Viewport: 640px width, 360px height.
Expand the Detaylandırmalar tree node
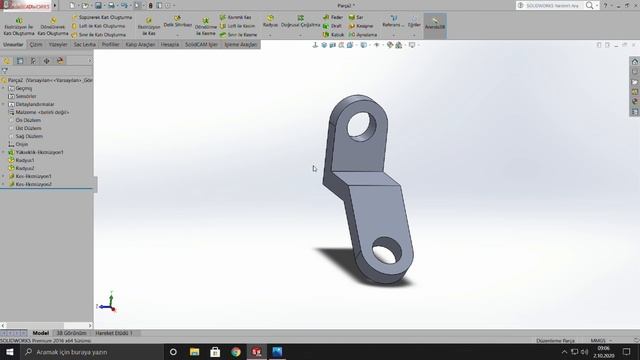tap(3, 104)
